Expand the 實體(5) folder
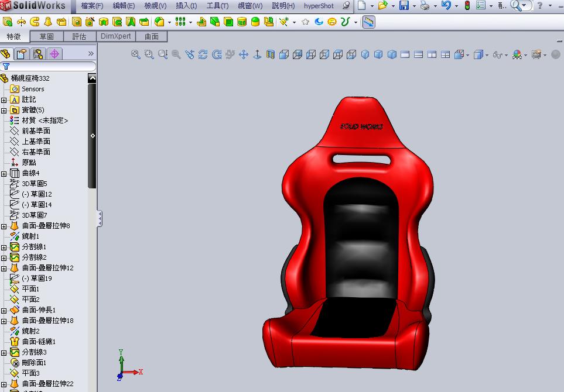 pyautogui.click(x=4, y=111)
